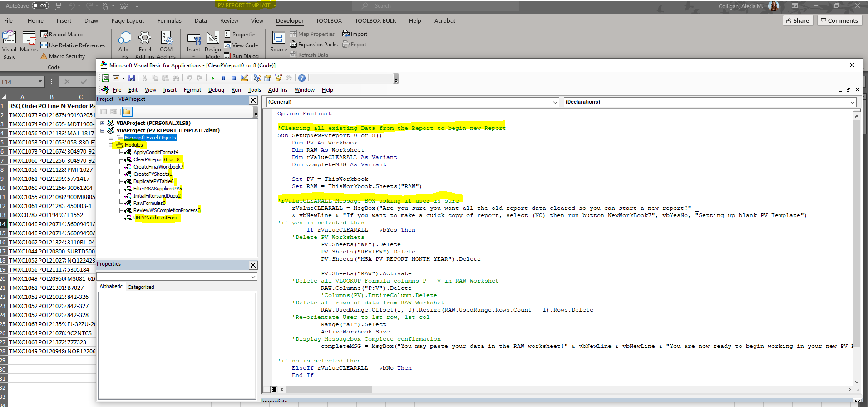Open Properties Window toolbar icon
Image resolution: width=868 pixels, height=407 pixels.
point(268,78)
